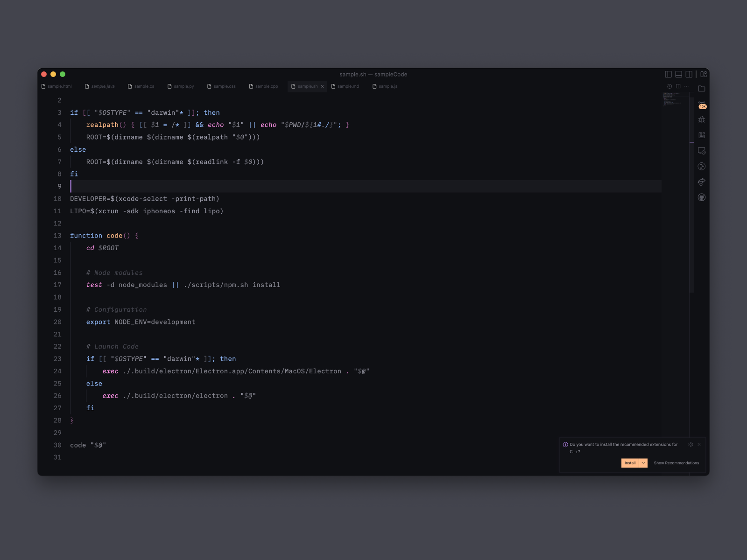Click the closing brace on line 28
This screenshot has height=560, width=747.
pos(72,420)
